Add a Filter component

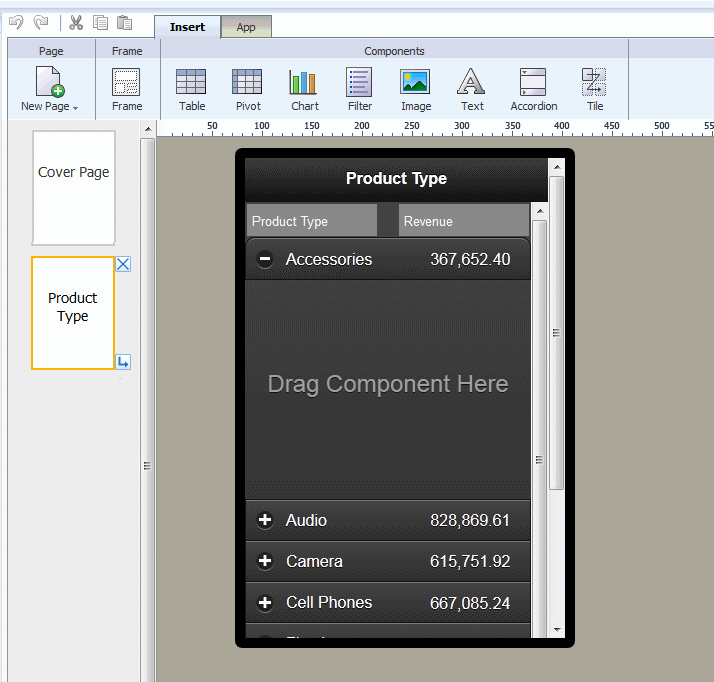pos(359,89)
